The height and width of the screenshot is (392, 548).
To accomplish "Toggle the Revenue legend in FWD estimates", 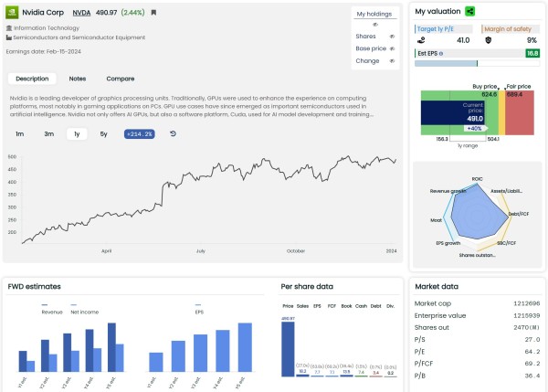I will point(47,312).
